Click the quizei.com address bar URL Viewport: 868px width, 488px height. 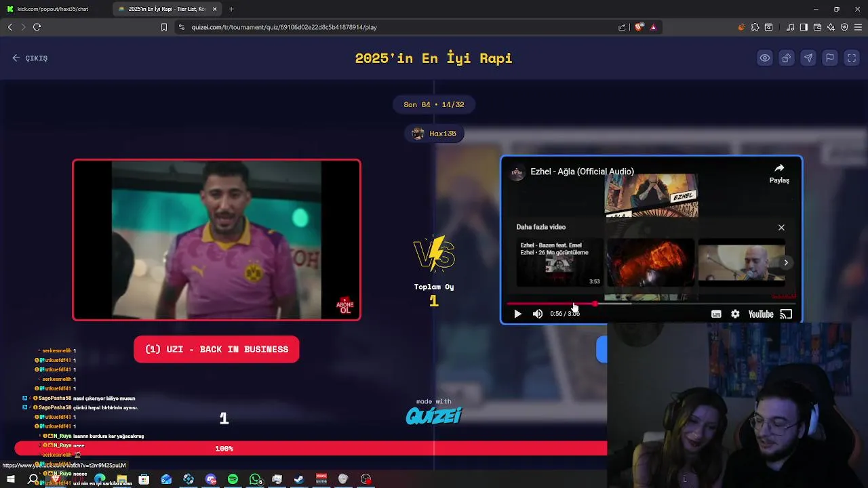tap(284, 27)
